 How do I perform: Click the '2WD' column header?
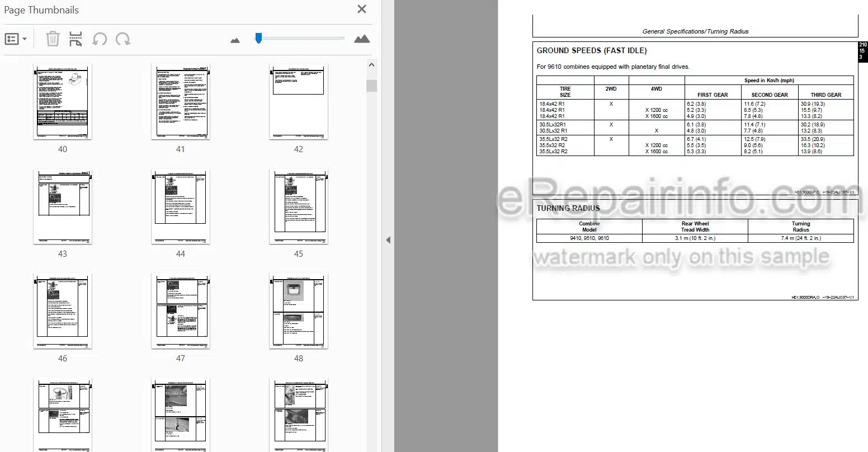click(611, 88)
